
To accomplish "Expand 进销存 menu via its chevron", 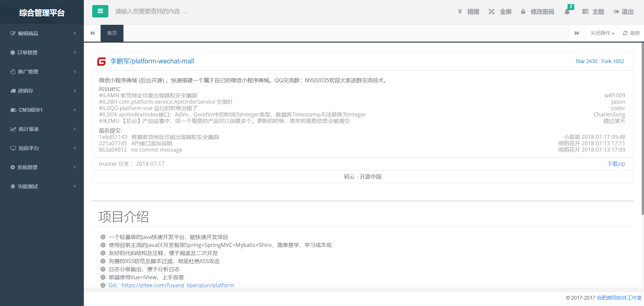I will 75,91.
